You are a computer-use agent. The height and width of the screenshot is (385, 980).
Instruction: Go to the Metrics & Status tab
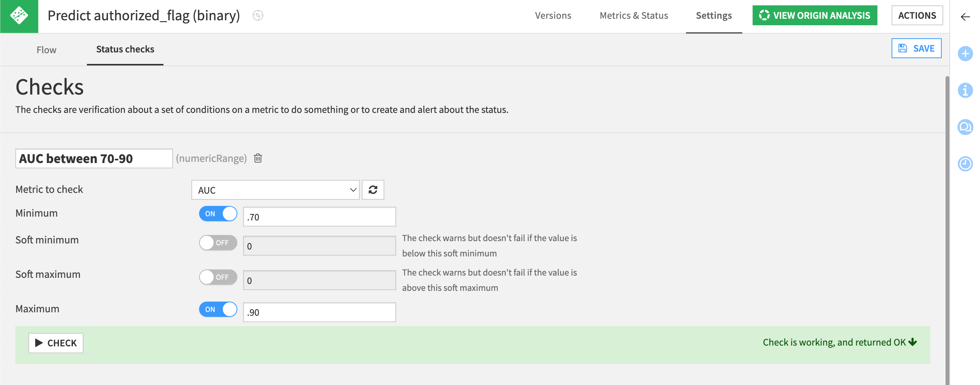coord(634,16)
